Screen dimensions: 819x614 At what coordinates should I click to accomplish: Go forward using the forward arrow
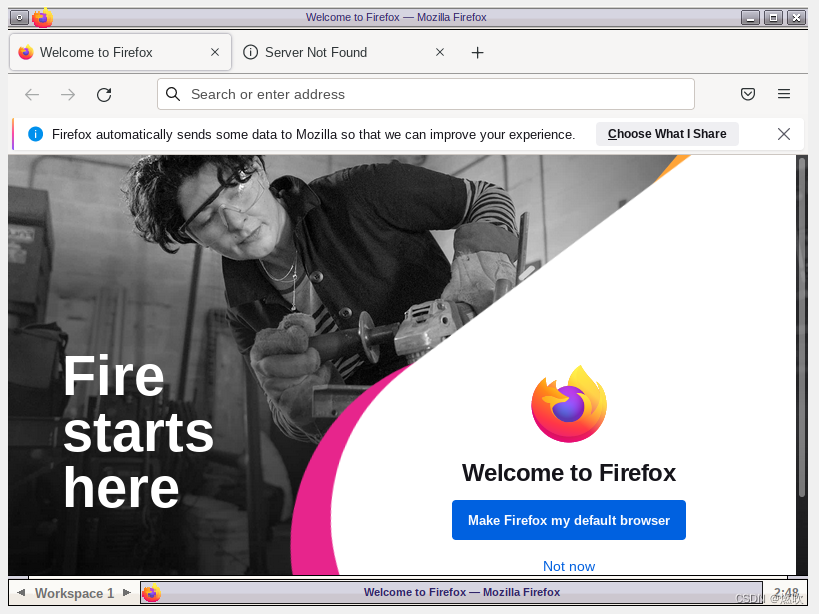pyautogui.click(x=68, y=95)
